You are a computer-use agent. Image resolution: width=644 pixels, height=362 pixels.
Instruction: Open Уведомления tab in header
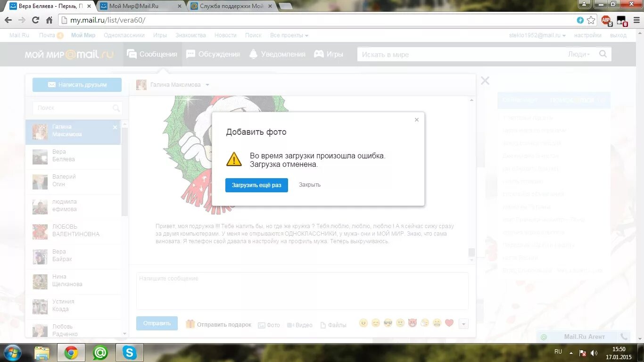click(277, 54)
